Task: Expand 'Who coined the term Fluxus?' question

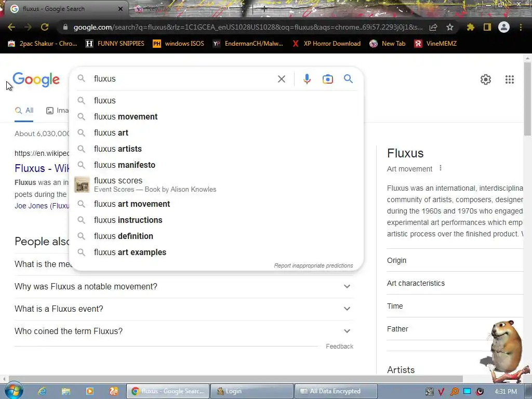Action: click(184, 331)
